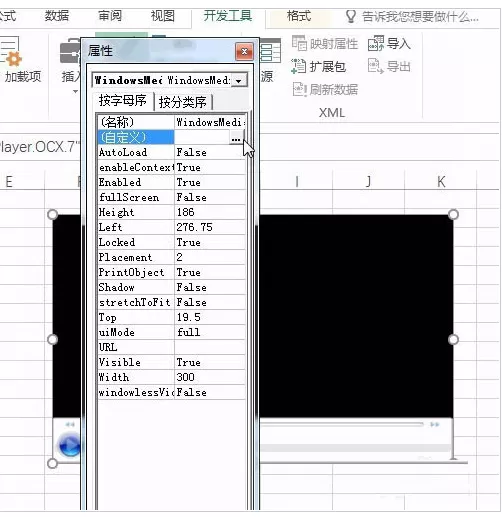This screenshot has height=517, width=502.
Task: Click the 扩展包 button
Action: (x=318, y=66)
